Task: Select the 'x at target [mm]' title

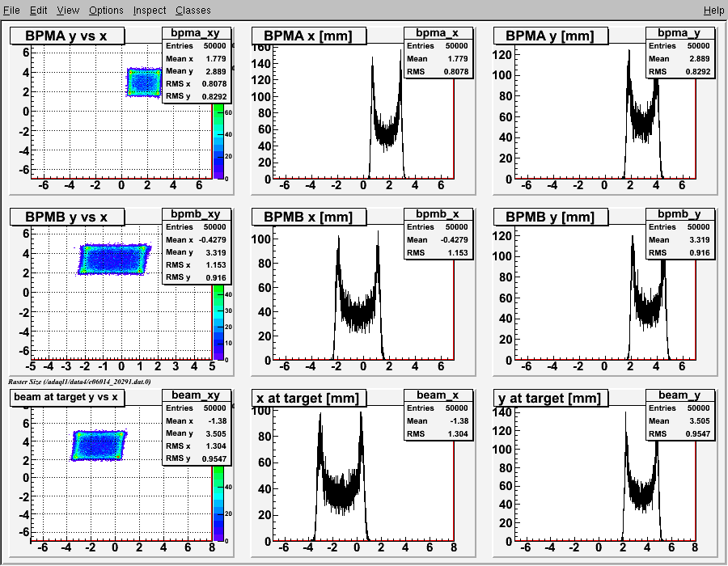Action: (309, 398)
